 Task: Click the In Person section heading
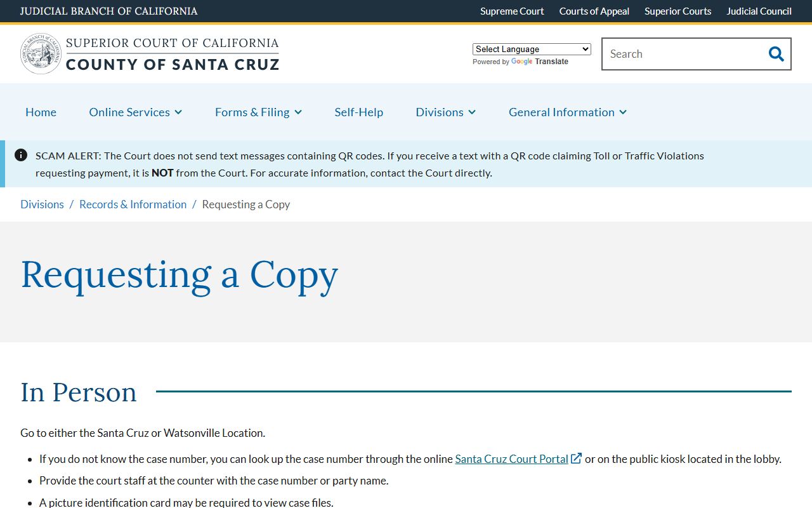coord(79,392)
